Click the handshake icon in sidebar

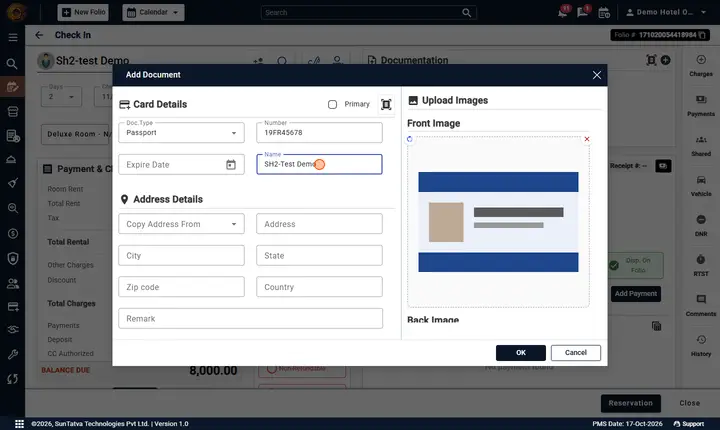[x=13, y=329]
